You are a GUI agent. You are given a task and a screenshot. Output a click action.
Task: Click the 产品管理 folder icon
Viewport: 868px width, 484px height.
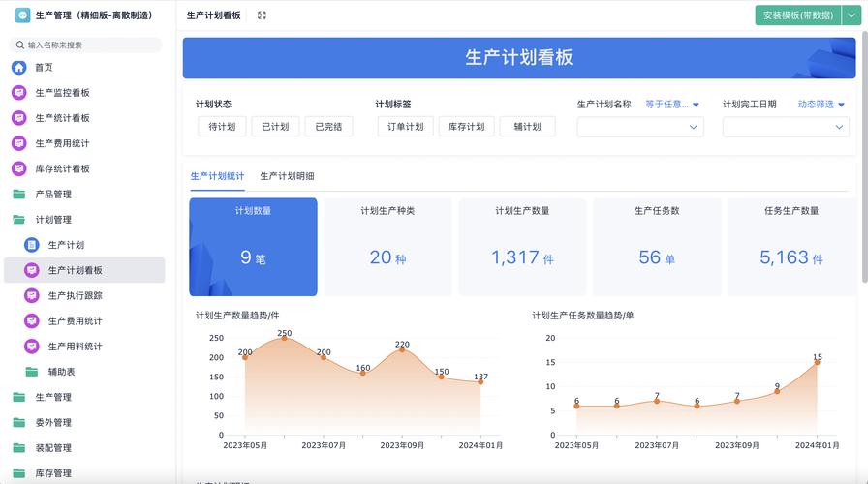pyautogui.click(x=19, y=195)
